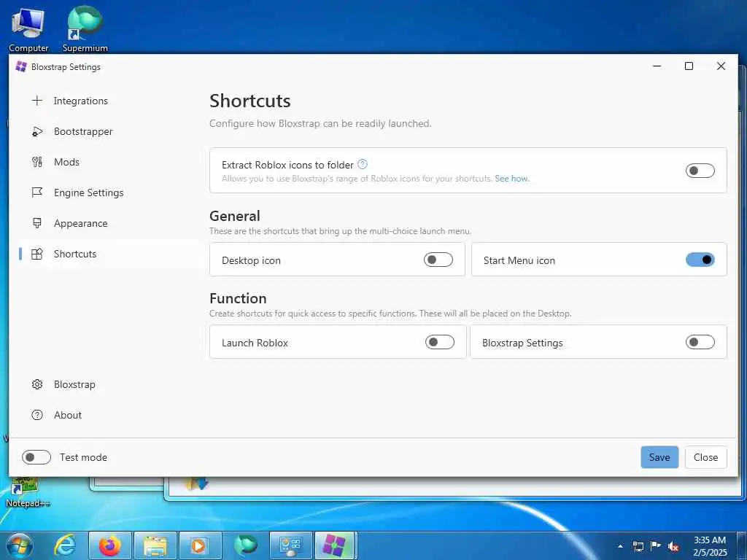Click the Bloxstrap gear icon in sidebar
This screenshot has height=560, width=747.
point(37,384)
